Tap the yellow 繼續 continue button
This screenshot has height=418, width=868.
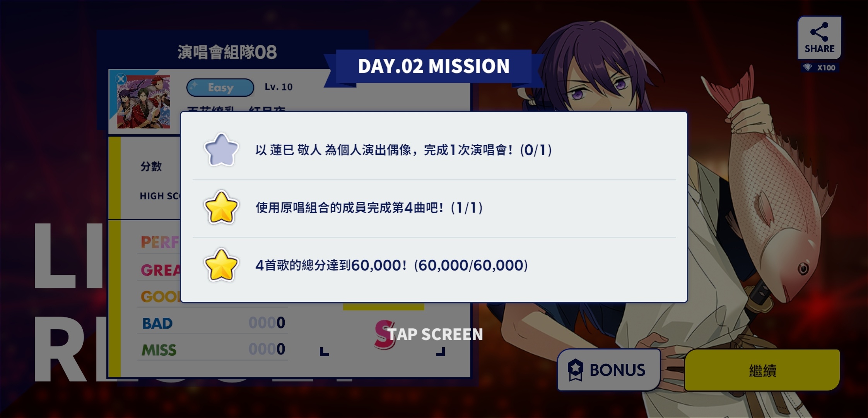pyautogui.click(x=762, y=370)
